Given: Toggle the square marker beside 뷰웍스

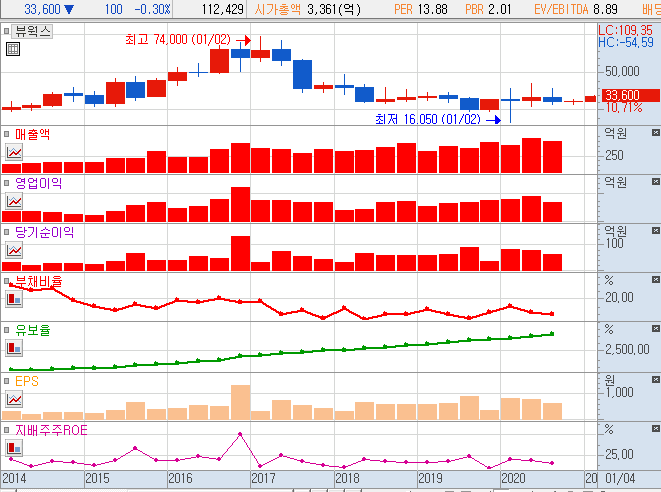Looking at the screenshot, I should click(x=6, y=31).
